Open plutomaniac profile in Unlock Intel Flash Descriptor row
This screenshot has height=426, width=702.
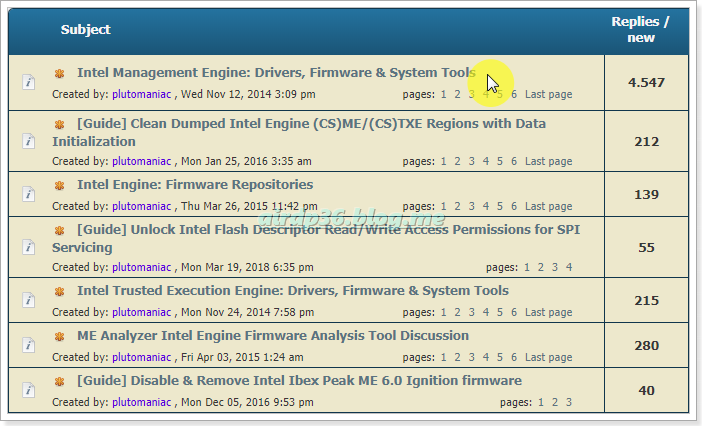141,267
